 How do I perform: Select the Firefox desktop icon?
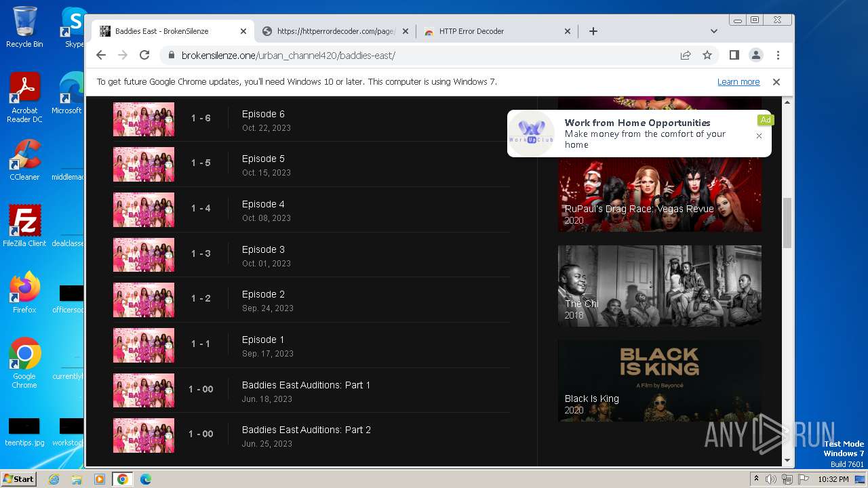tap(24, 293)
